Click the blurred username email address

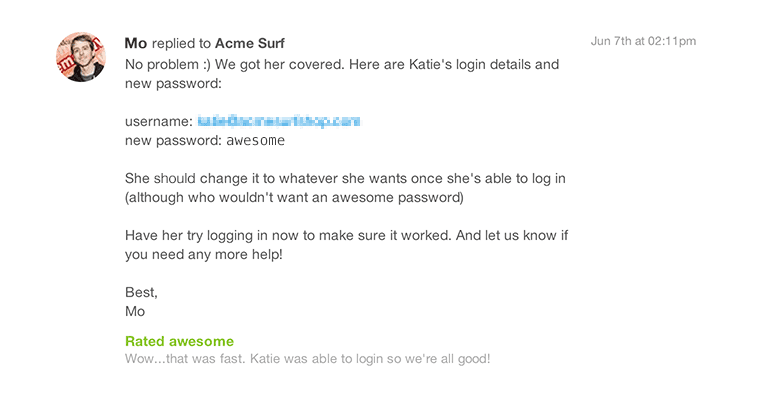[x=278, y=121]
